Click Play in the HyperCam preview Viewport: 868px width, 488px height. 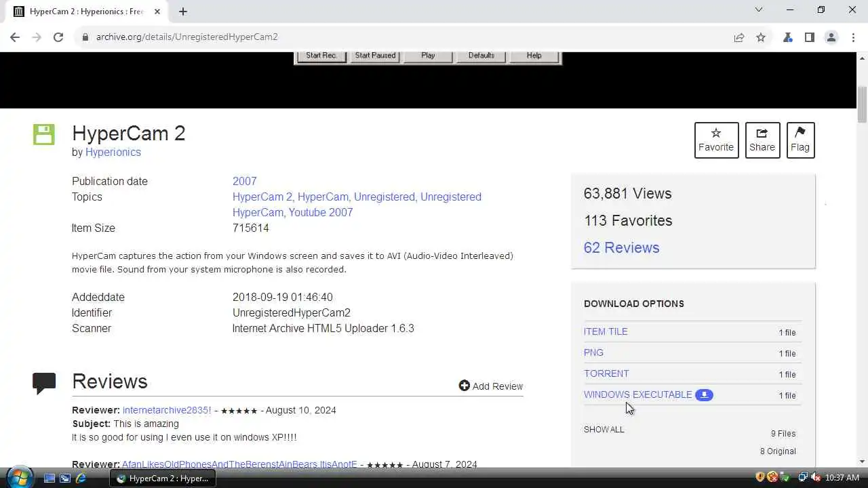click(428, 56)
